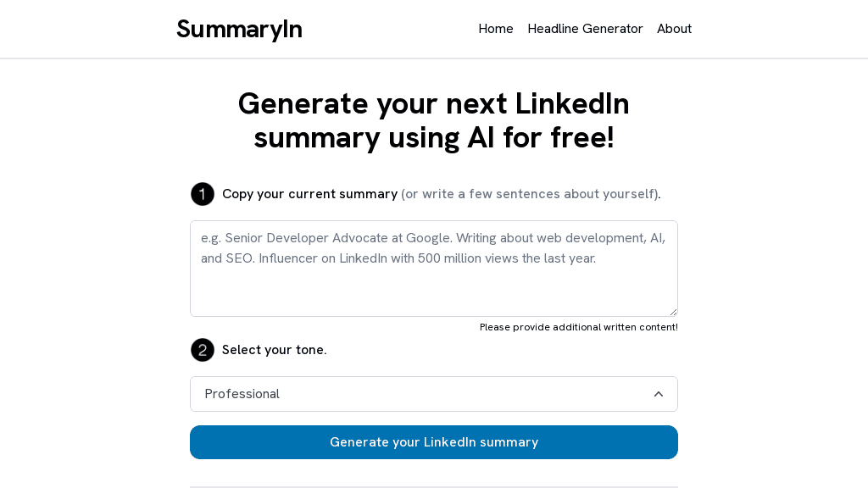868x488 pixels.
Task: Click the warning about additional written content
Action: (x=579, y=327)
